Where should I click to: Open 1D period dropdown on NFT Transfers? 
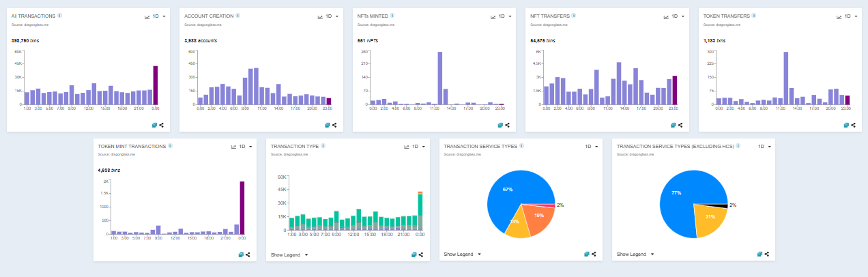coord(678,16)
